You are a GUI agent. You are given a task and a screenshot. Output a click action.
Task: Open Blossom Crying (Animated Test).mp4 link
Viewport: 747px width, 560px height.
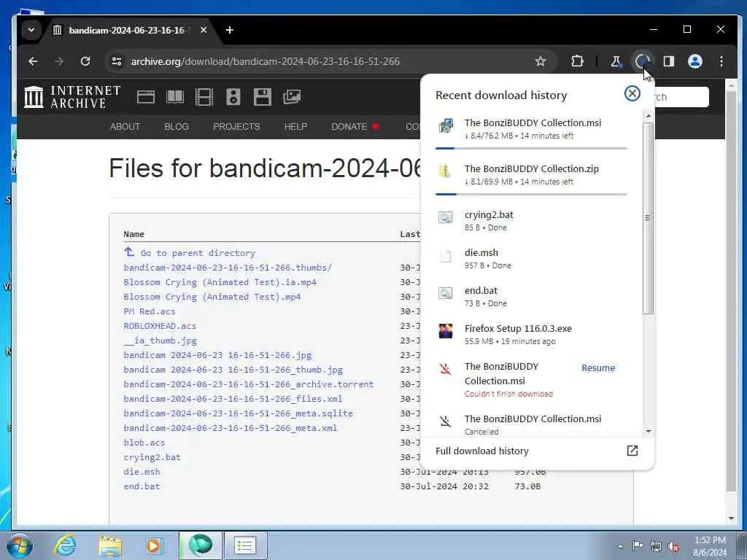click(x=212, y=297)
